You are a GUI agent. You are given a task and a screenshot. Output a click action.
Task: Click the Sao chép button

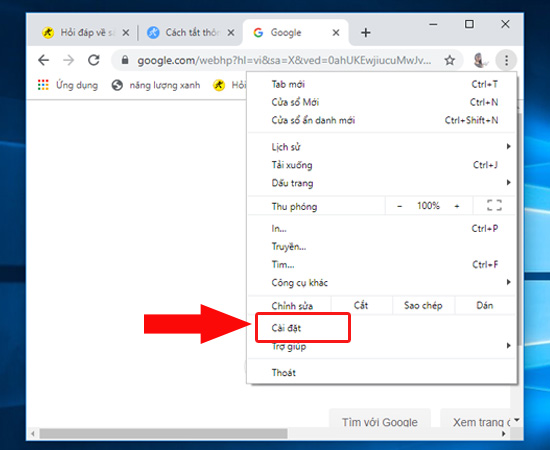click(423, 305)
